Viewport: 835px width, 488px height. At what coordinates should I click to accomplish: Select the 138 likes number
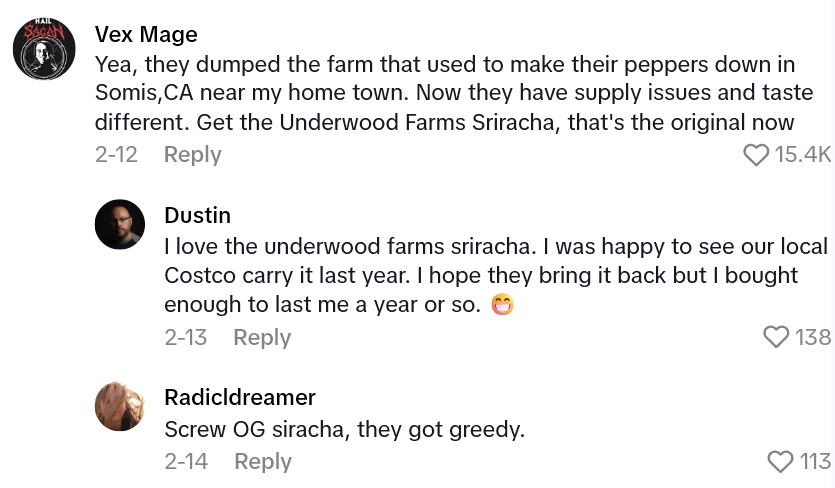[x=813, y=338]
